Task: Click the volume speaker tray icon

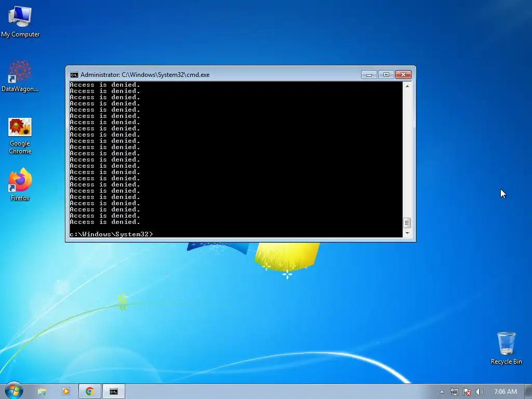Action: 479,392
